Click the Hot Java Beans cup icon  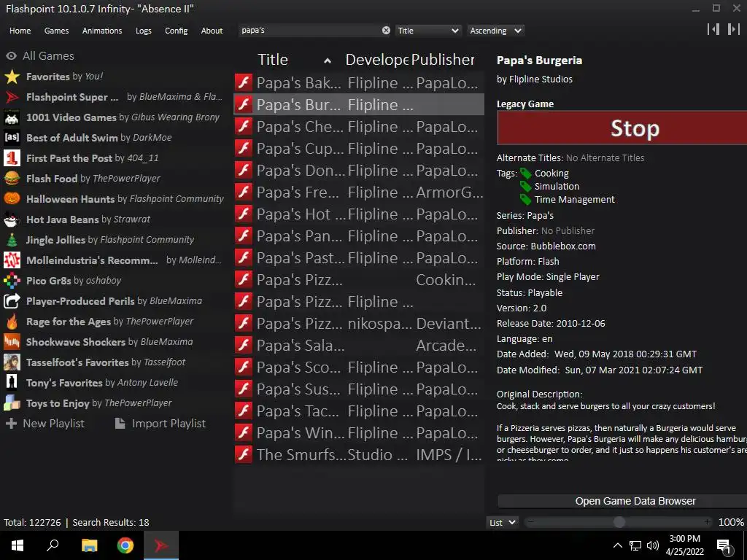click(x=12, y=219)
